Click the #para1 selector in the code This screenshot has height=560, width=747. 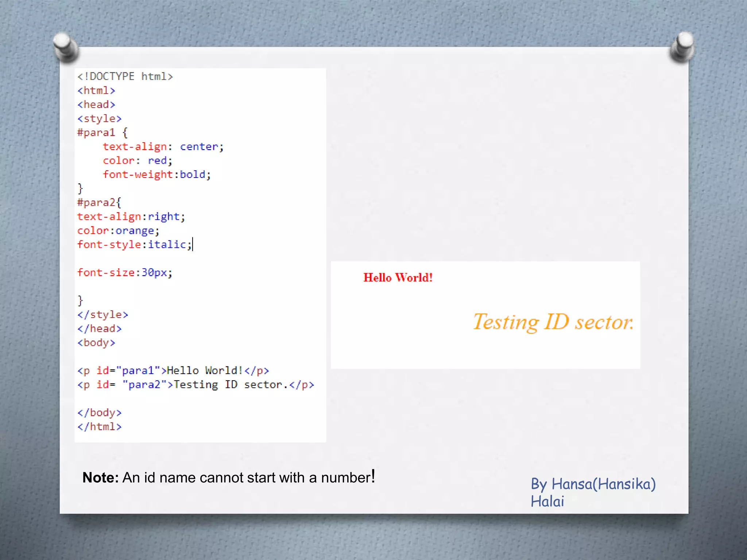[96, 132]
